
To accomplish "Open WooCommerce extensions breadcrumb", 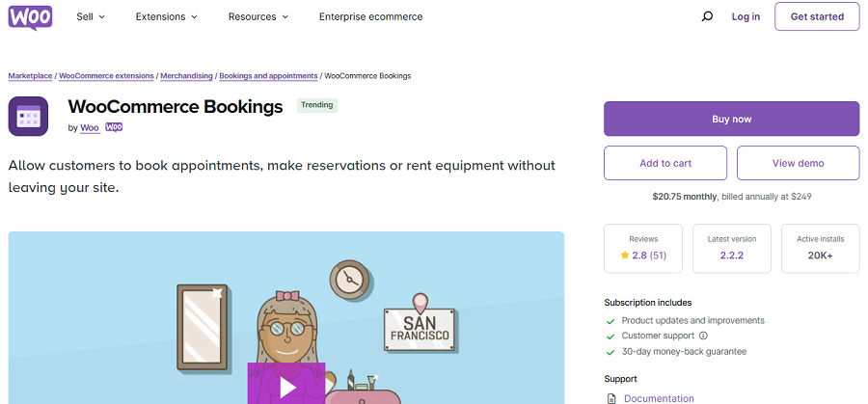I will (x=106, y=76).
